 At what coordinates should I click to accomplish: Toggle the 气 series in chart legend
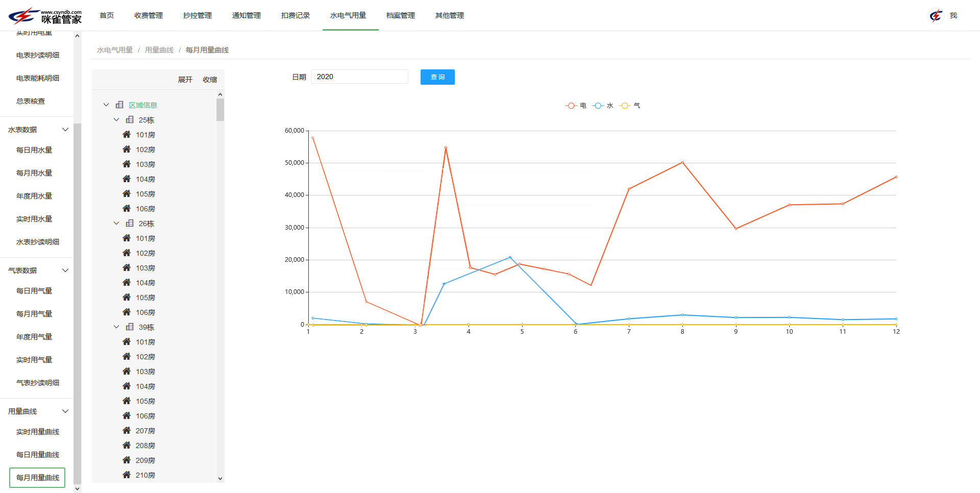coord(629,106)
